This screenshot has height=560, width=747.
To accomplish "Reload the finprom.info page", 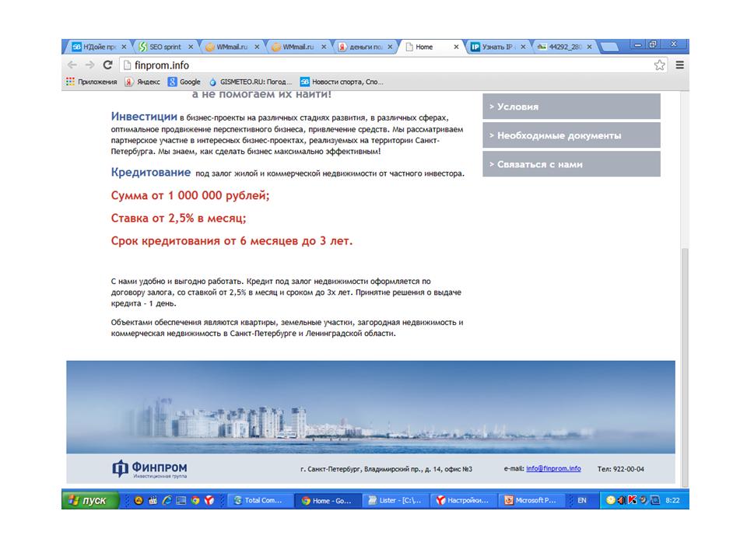I will [107, 65].
